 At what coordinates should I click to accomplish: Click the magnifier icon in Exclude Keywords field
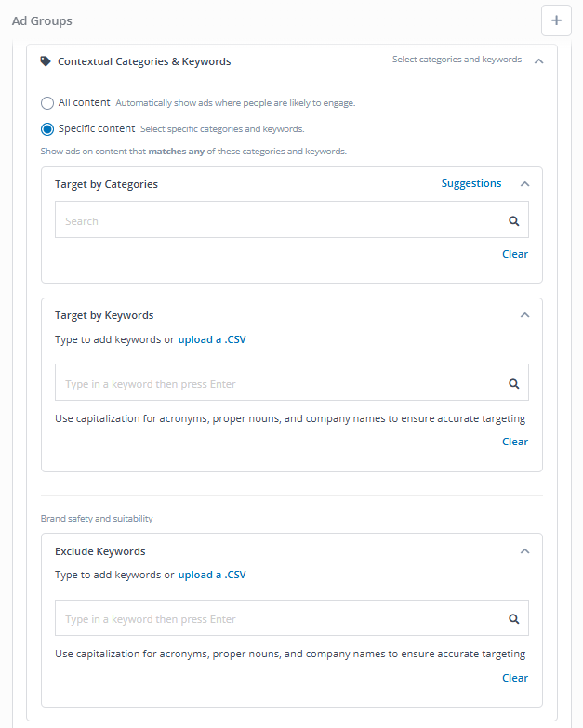point(514,619)
